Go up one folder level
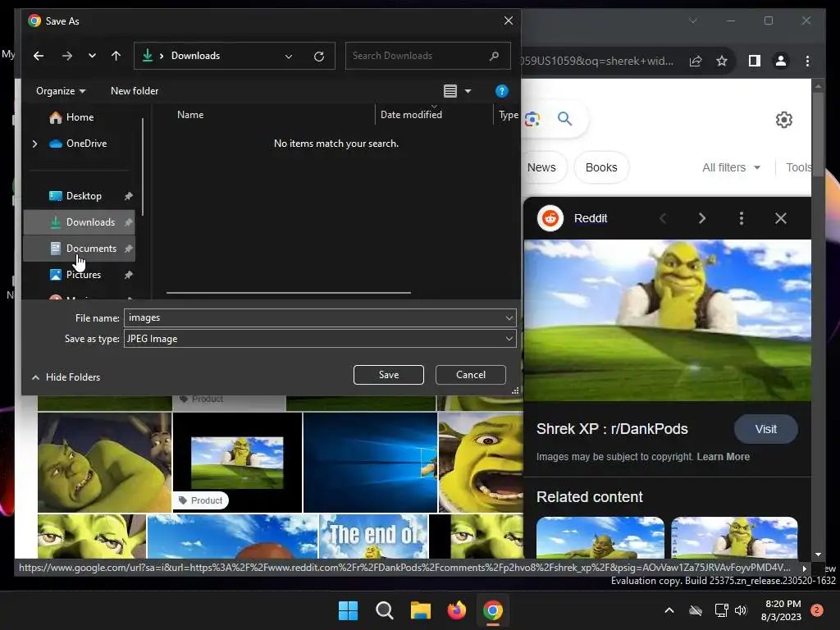The height and width of the screenshot is (630, 840). [x=116, y=56]
